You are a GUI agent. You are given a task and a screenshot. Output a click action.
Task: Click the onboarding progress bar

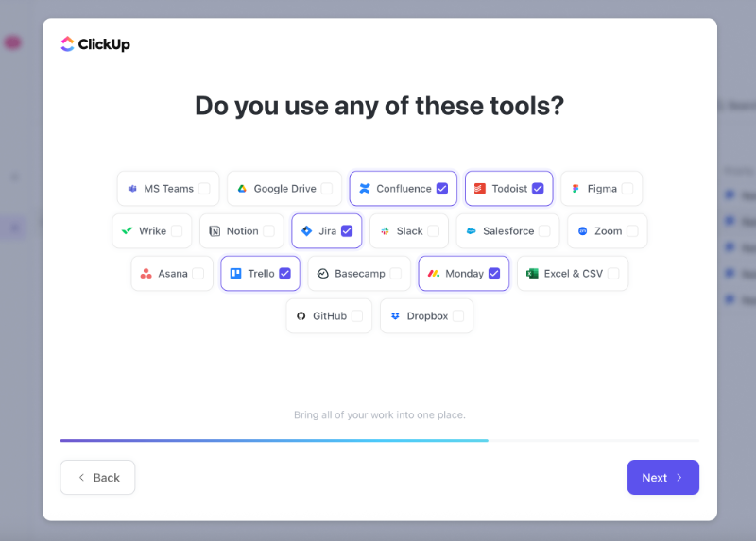pos(380,440)
